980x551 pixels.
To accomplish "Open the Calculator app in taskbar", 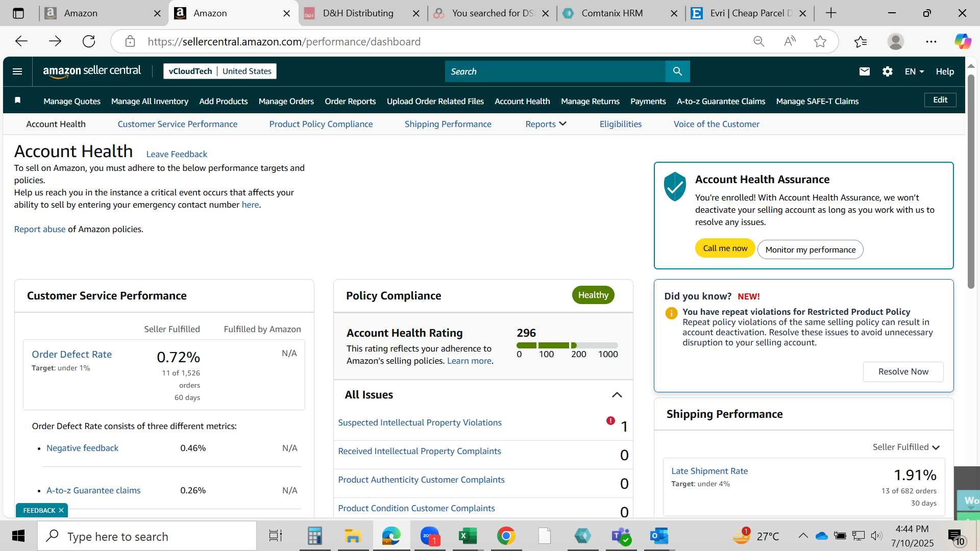I will point(314,536).
